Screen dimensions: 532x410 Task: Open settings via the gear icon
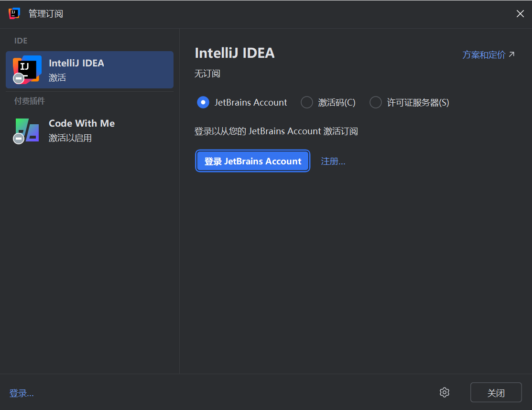click(445, 392)
